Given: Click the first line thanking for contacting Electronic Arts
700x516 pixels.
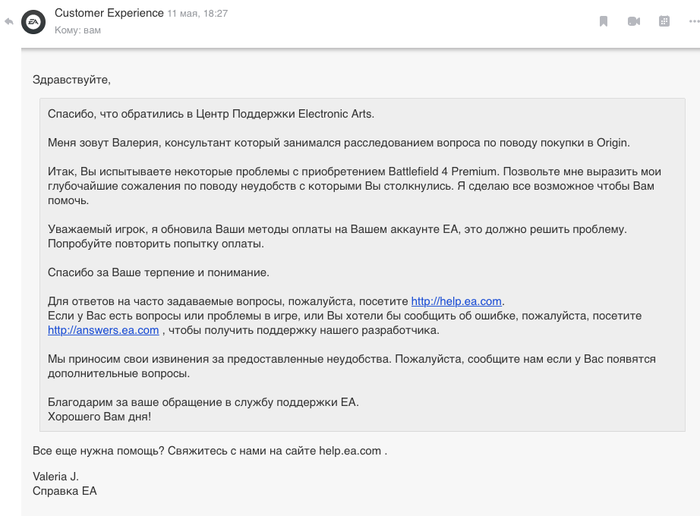Looking at the screenshot, I should [x=211, y=113].
